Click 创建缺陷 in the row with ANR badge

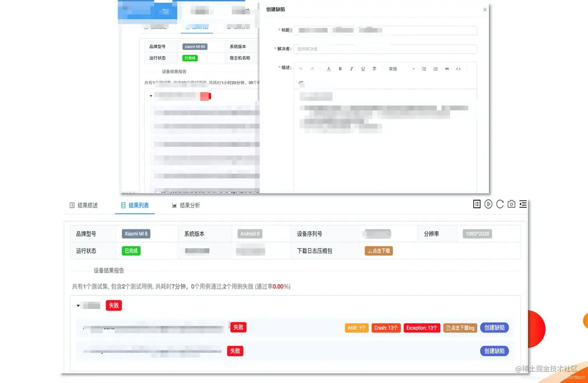pos(494,328)
